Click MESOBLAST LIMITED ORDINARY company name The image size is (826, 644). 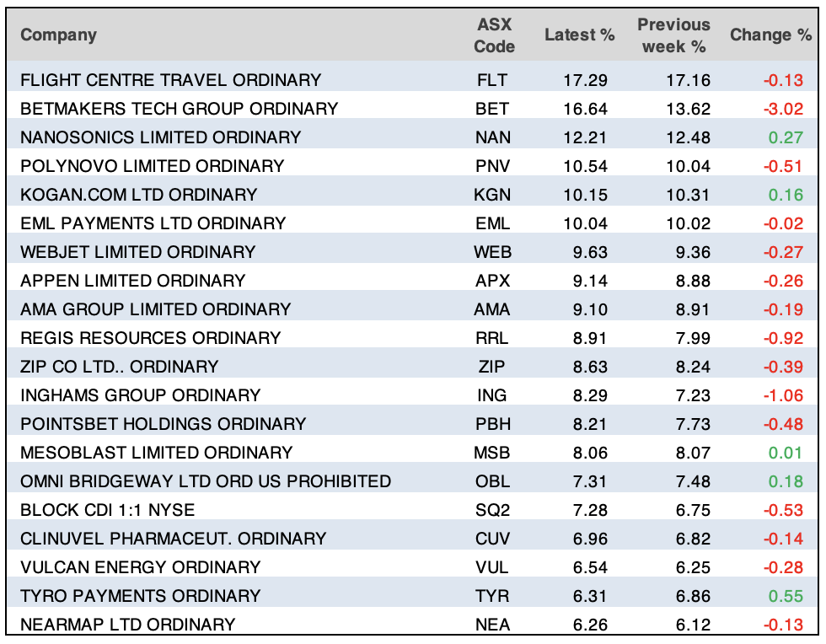(x=156, y=453)
